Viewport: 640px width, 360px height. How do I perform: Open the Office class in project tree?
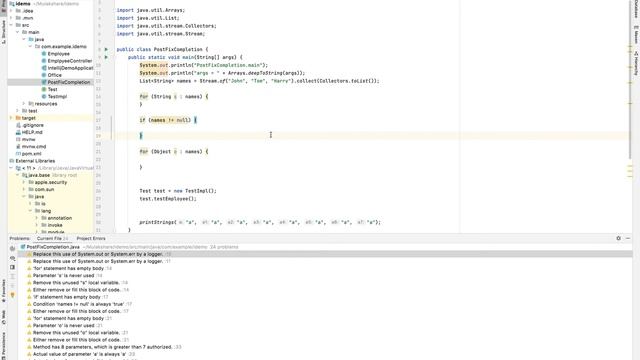[x=54, y=75]
